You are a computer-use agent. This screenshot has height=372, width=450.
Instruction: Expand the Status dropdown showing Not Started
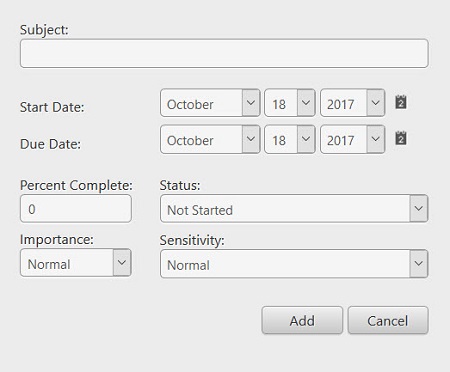point(294,209)
